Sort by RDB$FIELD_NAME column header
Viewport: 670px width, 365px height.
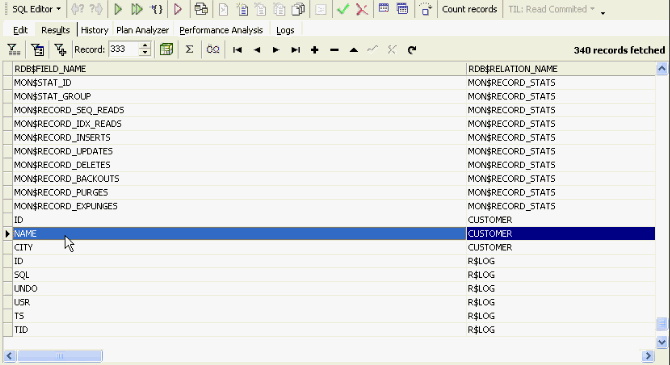(x=239, y=69)
